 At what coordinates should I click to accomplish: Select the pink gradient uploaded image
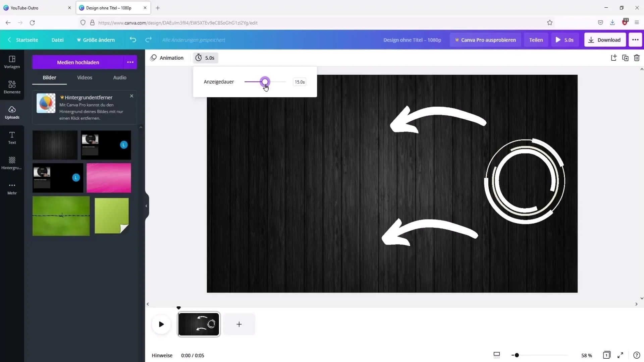point(109,178)
